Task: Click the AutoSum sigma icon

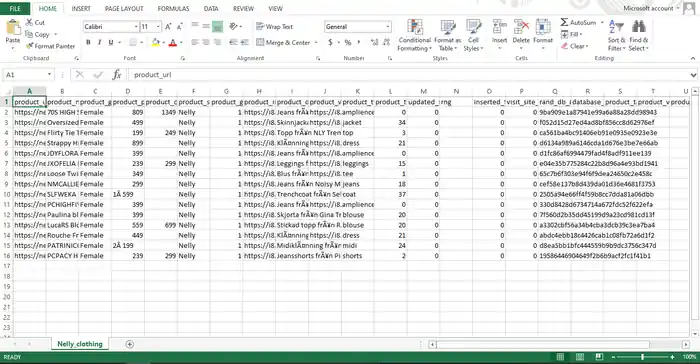Action: point(564,22)
